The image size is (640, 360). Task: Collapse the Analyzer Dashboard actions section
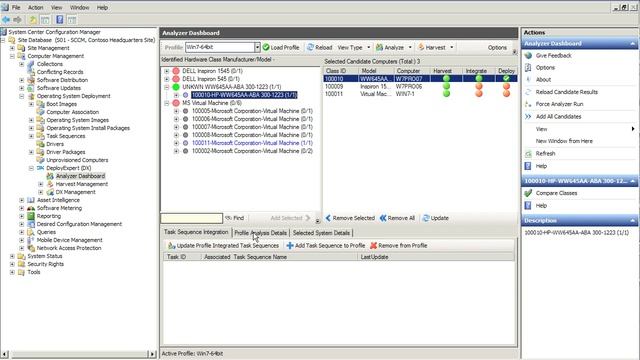tap(632, 44)
